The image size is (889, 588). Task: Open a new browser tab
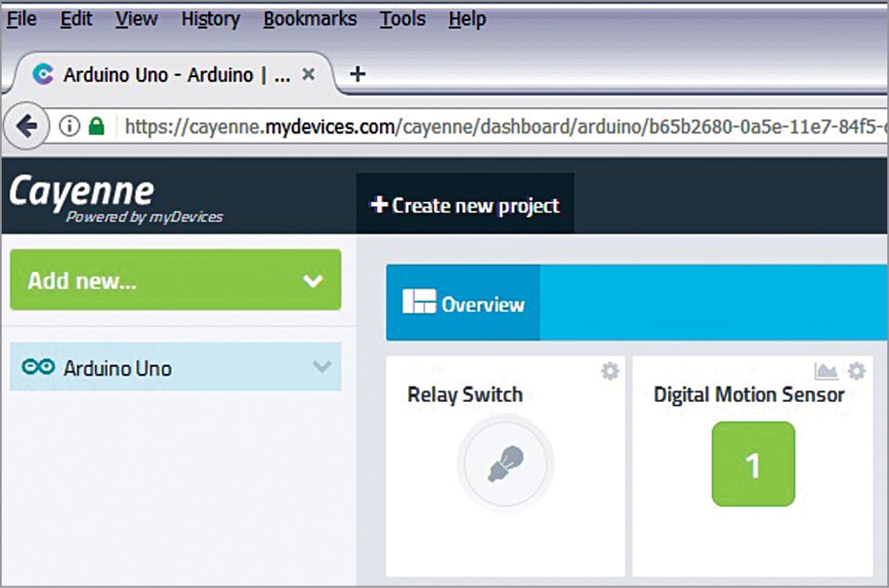(x=358, y=74)
